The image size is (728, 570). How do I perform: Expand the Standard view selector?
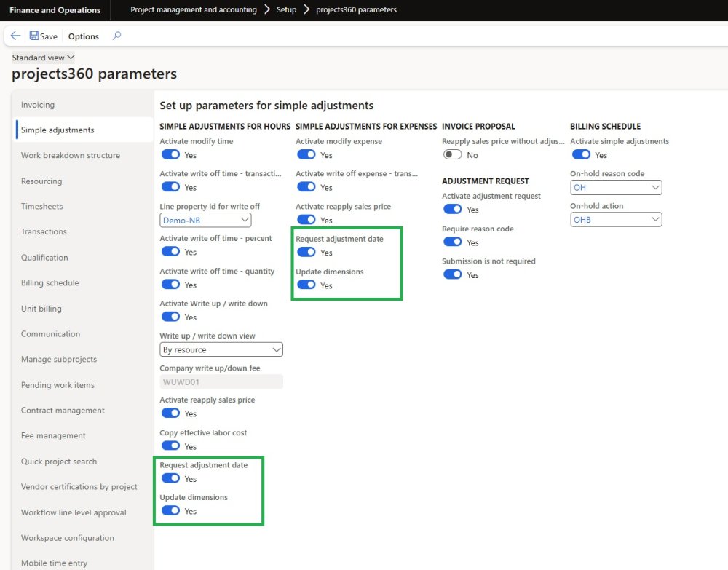click(x=44, y=58)
